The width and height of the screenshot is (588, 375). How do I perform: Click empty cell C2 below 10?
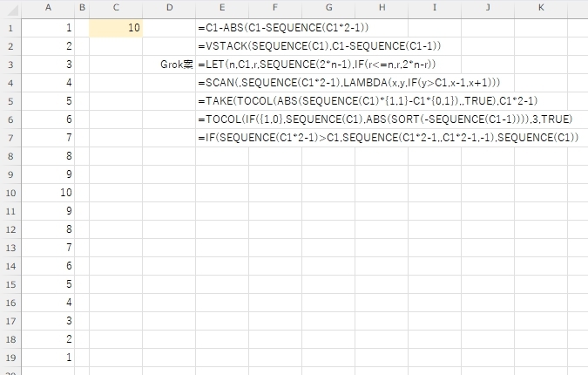tap(116, 46)
